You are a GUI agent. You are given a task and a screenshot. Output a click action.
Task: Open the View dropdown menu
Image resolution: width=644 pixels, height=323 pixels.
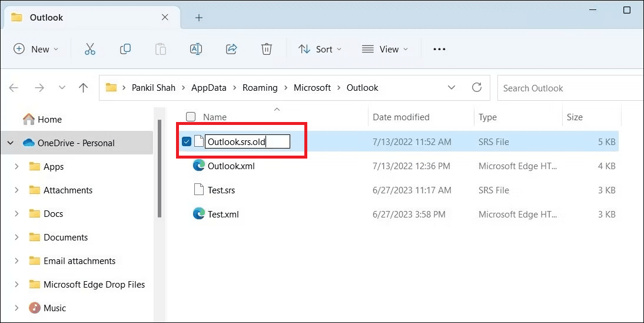coord(385,49)
